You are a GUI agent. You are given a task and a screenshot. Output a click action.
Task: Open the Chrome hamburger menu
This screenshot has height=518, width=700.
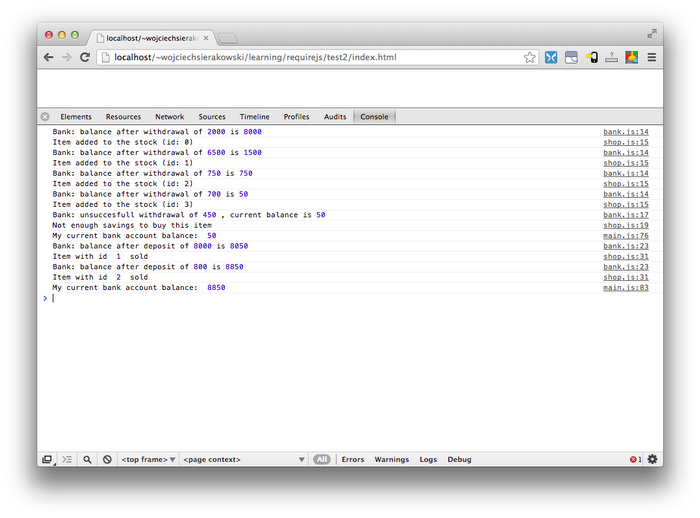[x=651, y=58]
